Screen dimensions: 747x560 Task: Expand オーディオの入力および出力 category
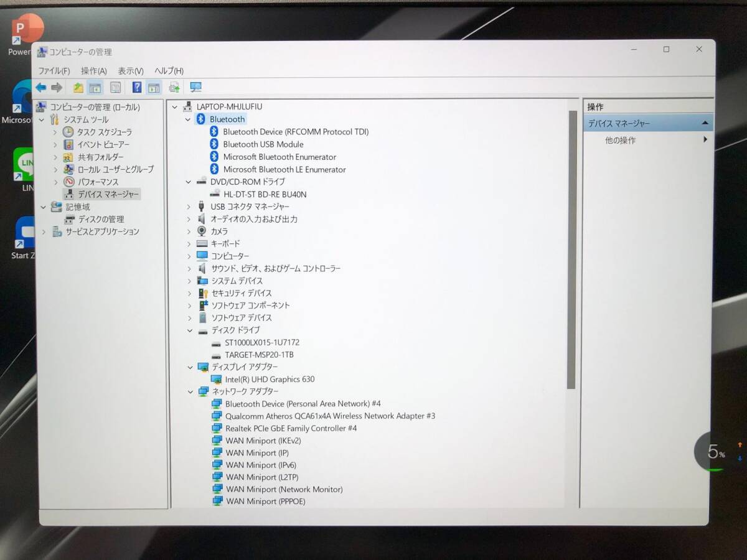point(189,219)
